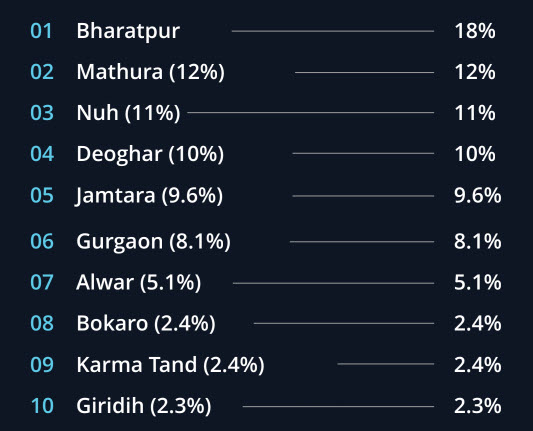This screenshot has width=533, height=431.
Task: Select the Karma Tand (2.4%) label
Action: 171,365
